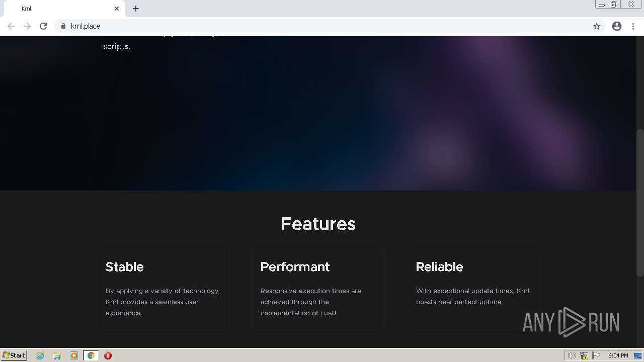Click the Chrome taskbar icon
Image resolution: width=644 pixels, height=362 pixels.
(x=91, y=355)
